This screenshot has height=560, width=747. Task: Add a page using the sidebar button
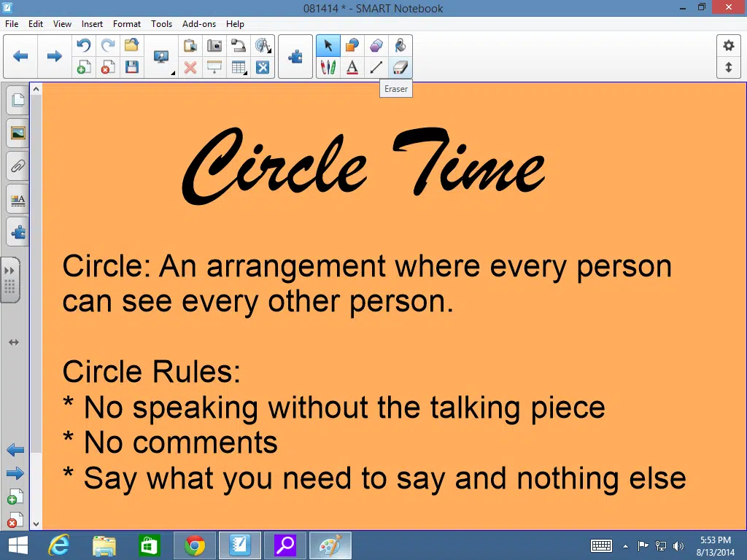pos(15,497)
